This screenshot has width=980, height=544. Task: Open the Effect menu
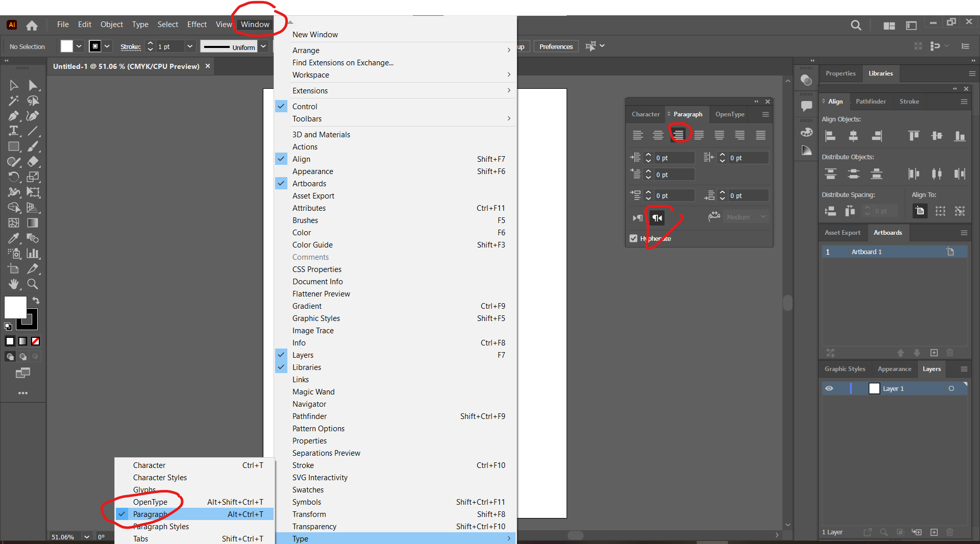click(x=197, y=24)
